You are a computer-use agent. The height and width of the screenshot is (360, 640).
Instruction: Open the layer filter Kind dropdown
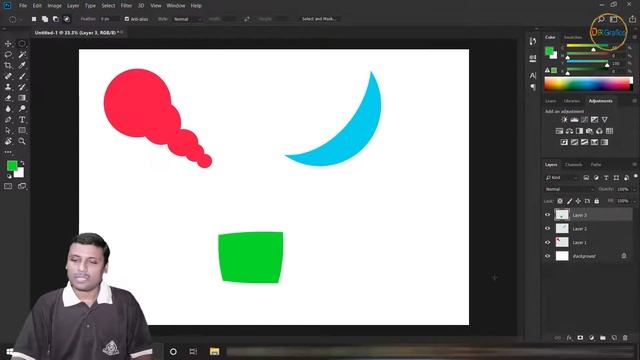[562, 178]
